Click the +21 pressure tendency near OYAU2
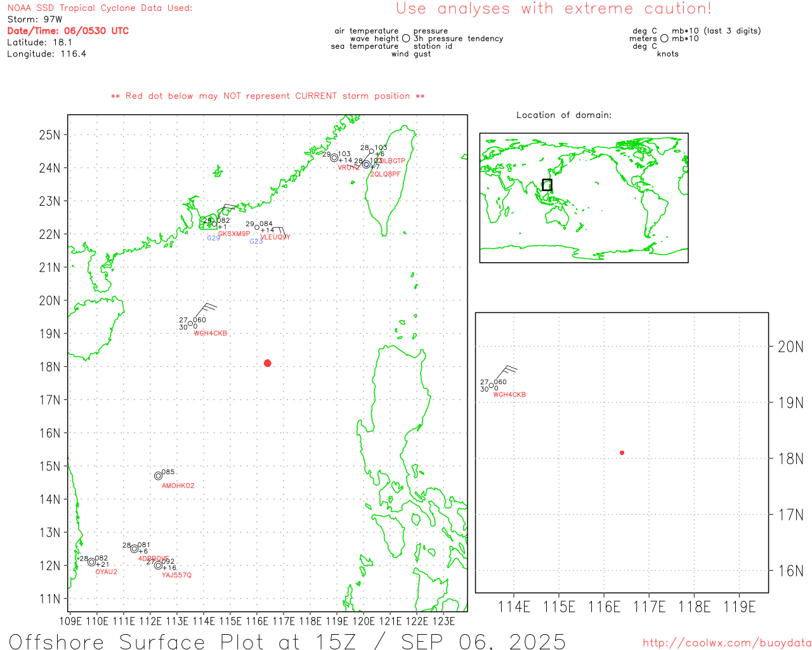Image resolution: width=812 pixels, height=650 pixels. [103, 564]
